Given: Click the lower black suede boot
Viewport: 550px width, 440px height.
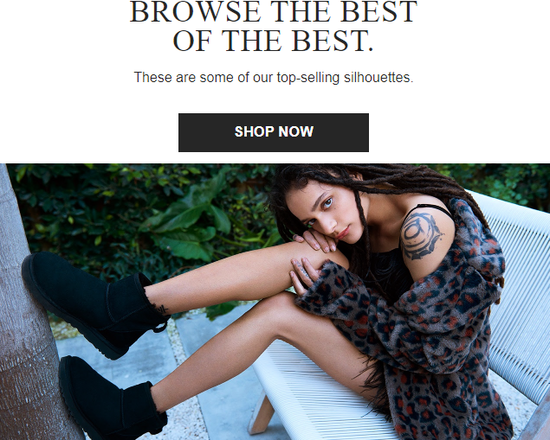Looking at the screenshot, I should (112, 398).
